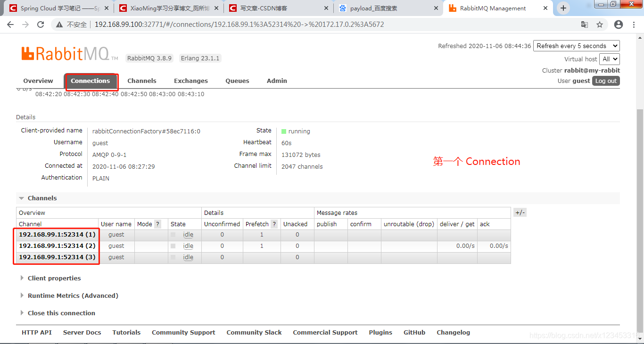Open the Queues tab

(x=237, y=81)
